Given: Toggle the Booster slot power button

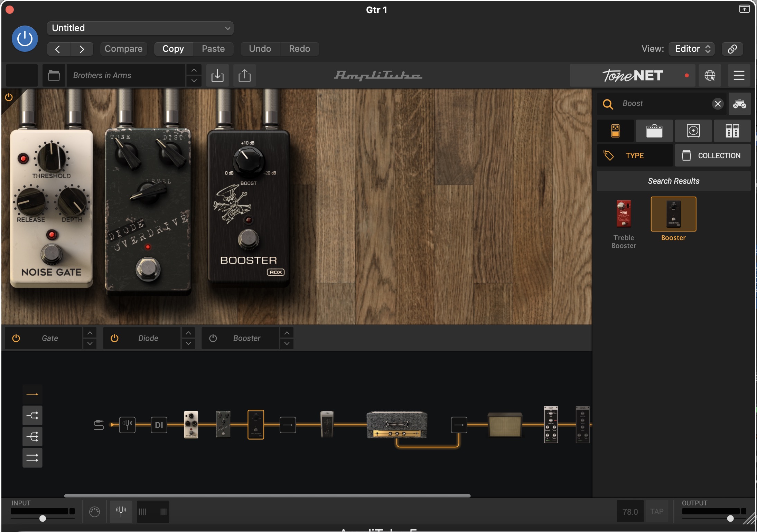Looking at the screenshot, I should tap(213, 338).
